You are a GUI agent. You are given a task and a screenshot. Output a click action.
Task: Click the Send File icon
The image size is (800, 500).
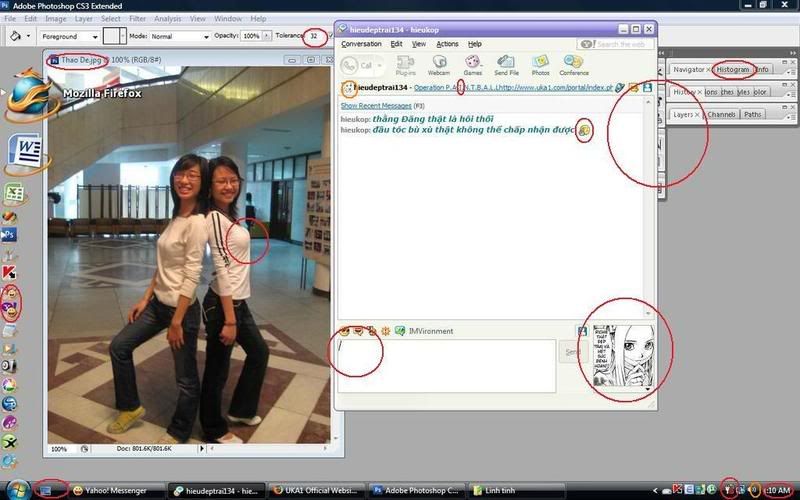click(x=506, y=65)
